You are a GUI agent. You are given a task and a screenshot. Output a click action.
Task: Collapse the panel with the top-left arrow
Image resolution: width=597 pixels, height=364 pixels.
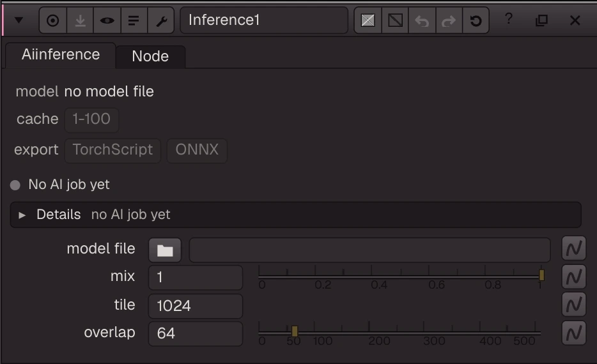(19, 20)
